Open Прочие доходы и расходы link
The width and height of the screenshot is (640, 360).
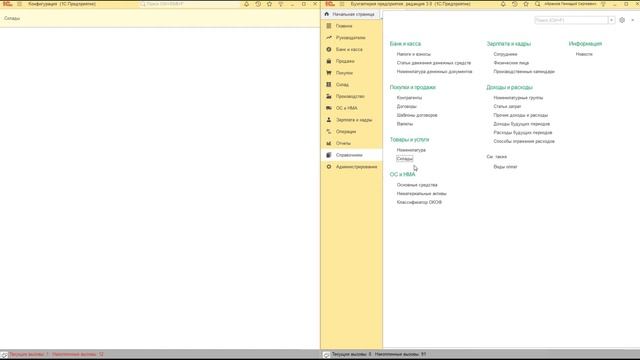(x=520, y=116)
